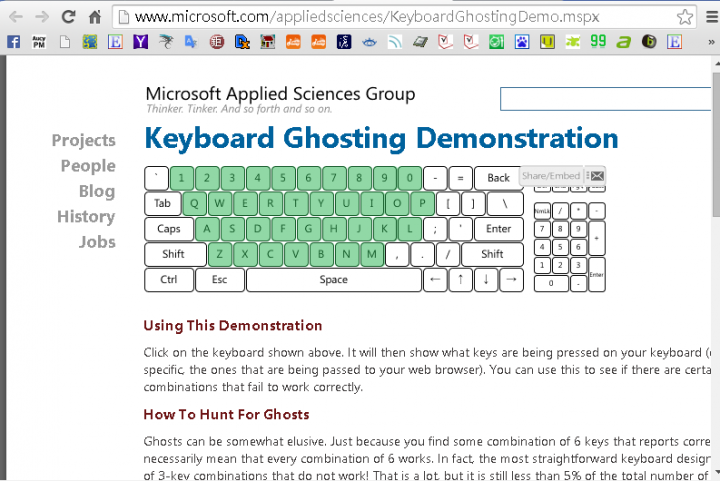Click the 'How To Hunt For Ghosts' heading
Image resolution: width=720 pixels, height=481 pixels.
(x=226, y=414)
